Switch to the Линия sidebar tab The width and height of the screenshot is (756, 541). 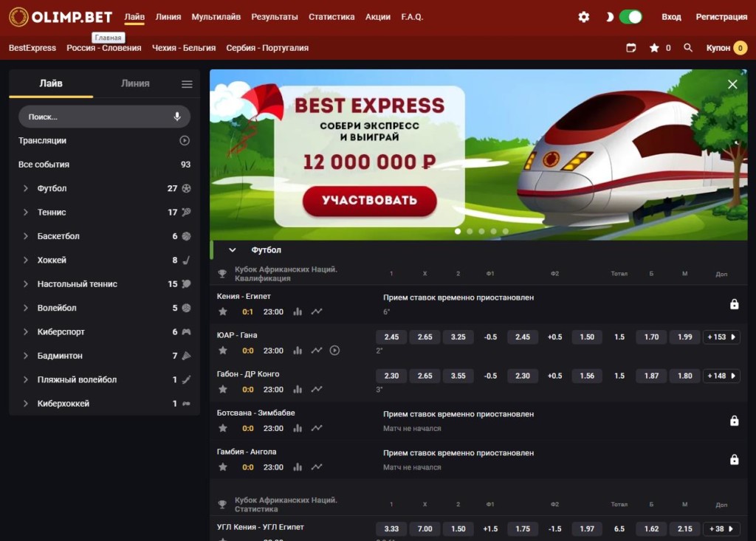click(x=135, y=83)
